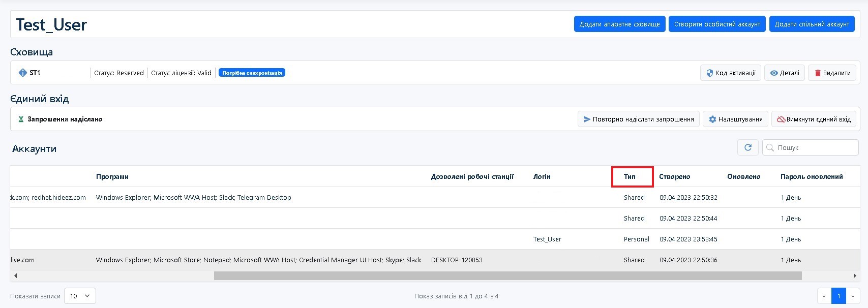The height and width of the screenshot is (308, 868).
Task: Disable single sign-on via crossed cloud button
Action: (x=814, y=119)
